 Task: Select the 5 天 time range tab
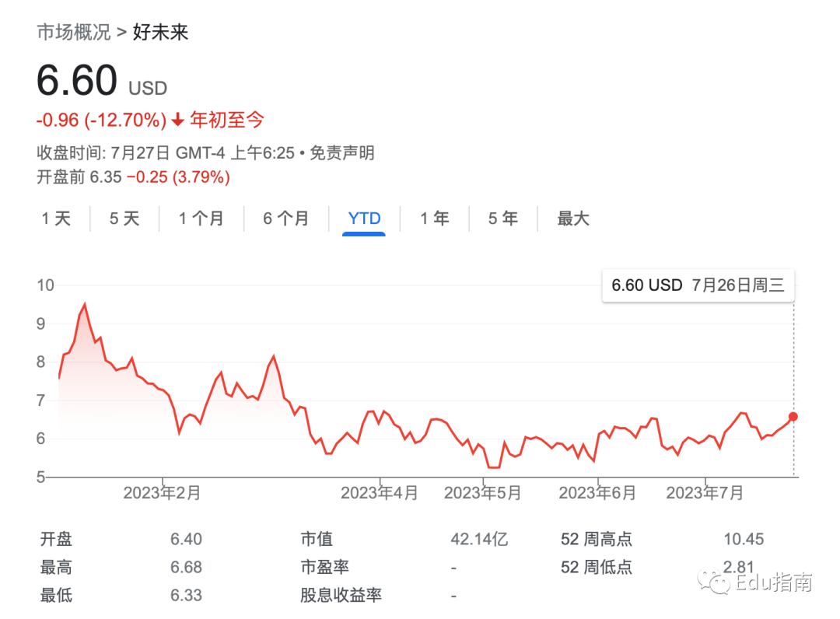point(124,219)
